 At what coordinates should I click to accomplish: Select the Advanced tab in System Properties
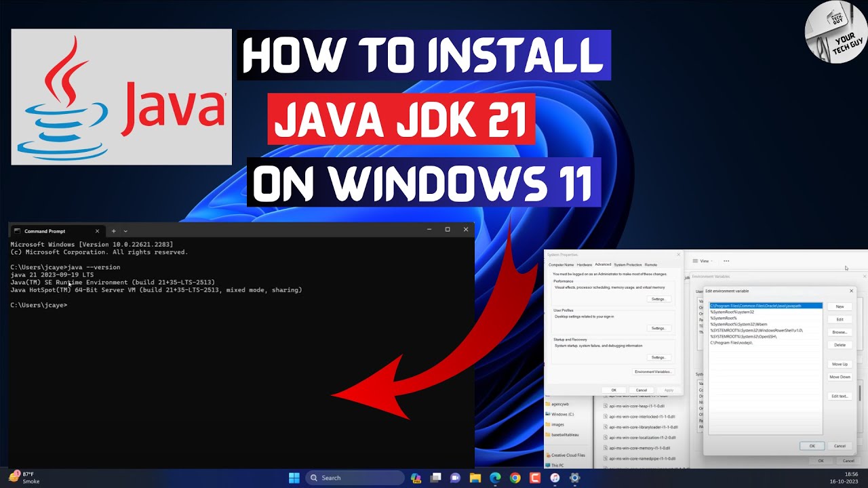pyautogui.click(x=603, y=264)
